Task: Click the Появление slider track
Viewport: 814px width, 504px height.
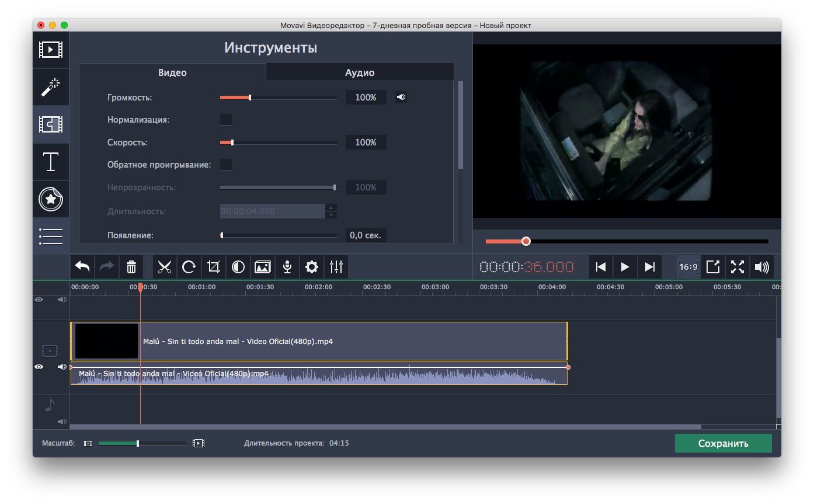Action: click(x=279, y=235)
